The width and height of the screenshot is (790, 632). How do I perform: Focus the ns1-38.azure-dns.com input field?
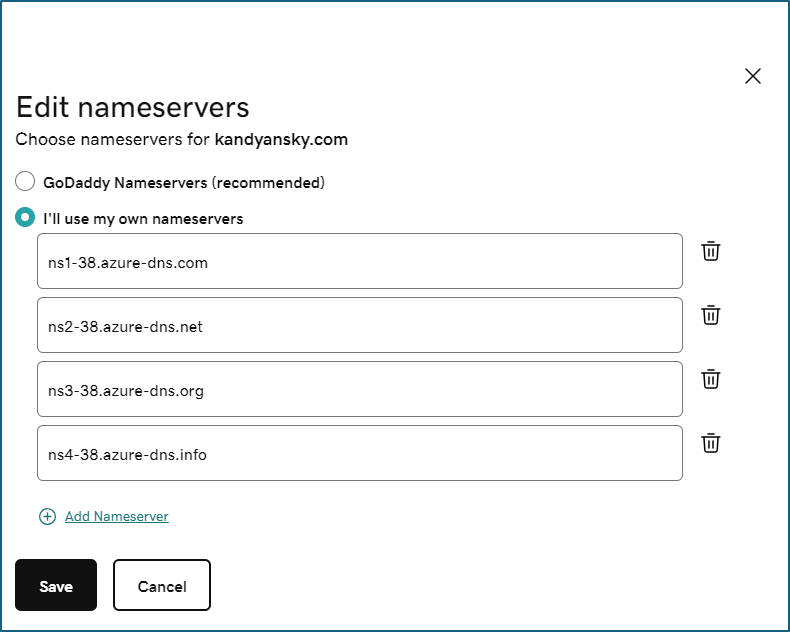coord(360,261)
